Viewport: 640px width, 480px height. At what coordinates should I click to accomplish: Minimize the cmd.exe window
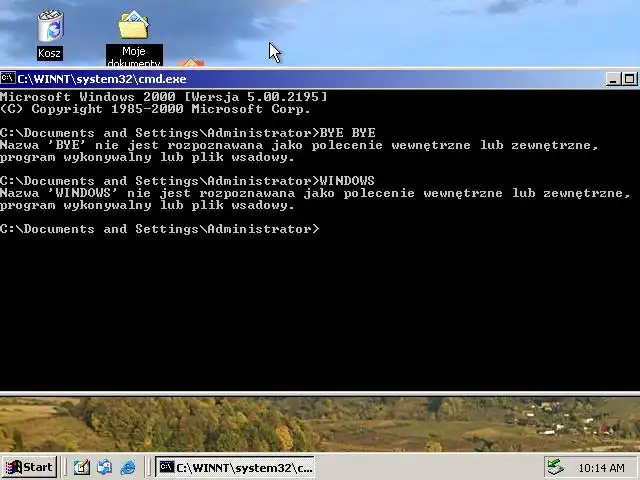(x=613, y=79)
